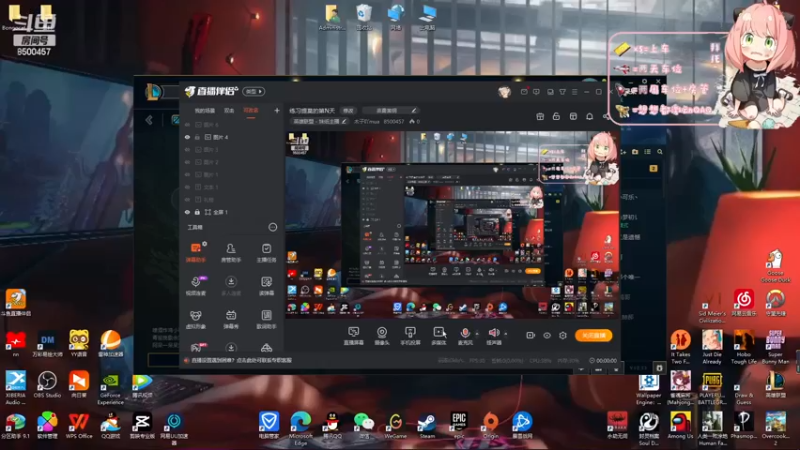
Task: Open the 读弹幕 tool
Action: [x=266, y=286]
